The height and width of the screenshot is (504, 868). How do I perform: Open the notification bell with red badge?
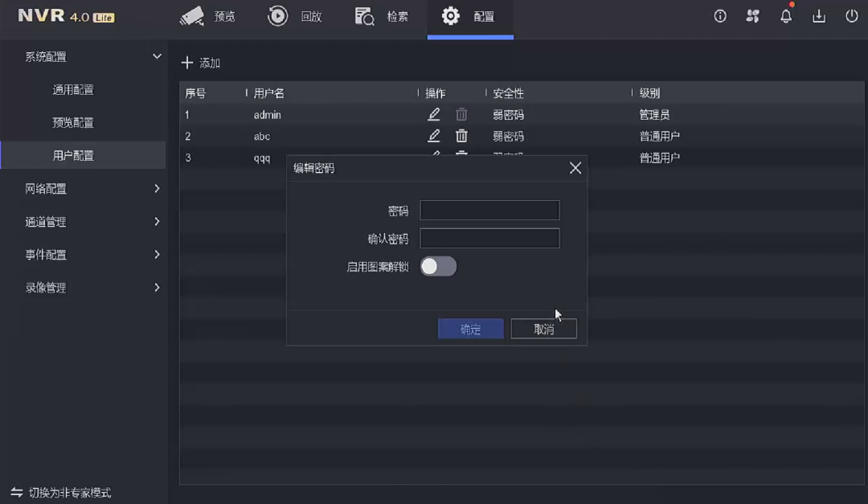click(x=786, y=15)
